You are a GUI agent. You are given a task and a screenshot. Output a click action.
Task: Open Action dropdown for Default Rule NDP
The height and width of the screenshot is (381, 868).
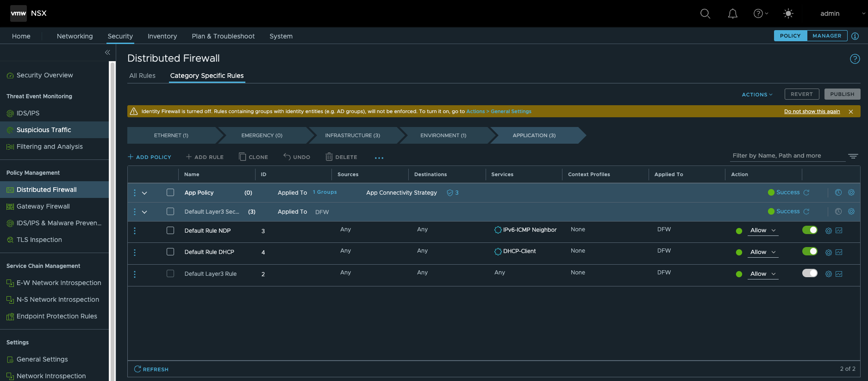click(x=763, y=230)
